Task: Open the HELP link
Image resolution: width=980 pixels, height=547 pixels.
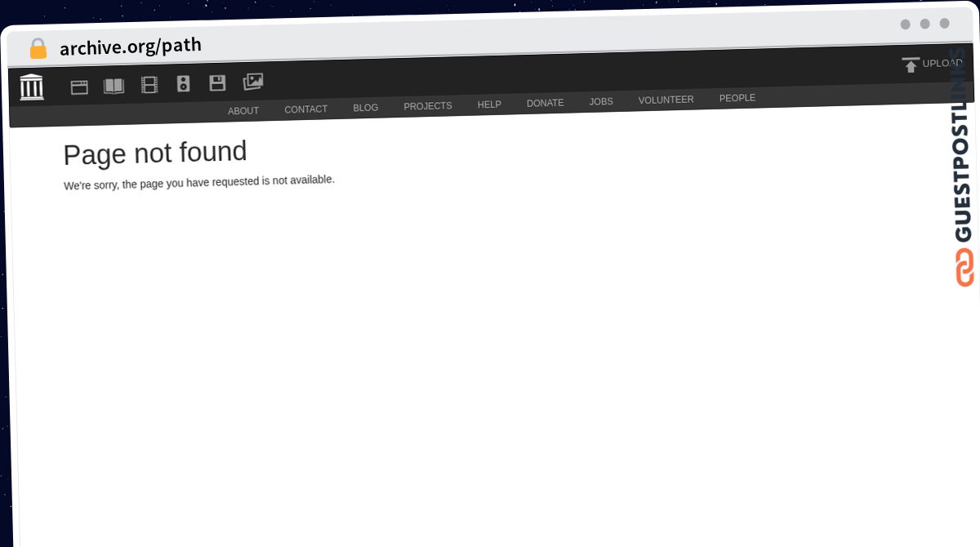Action: coord(489,105)
